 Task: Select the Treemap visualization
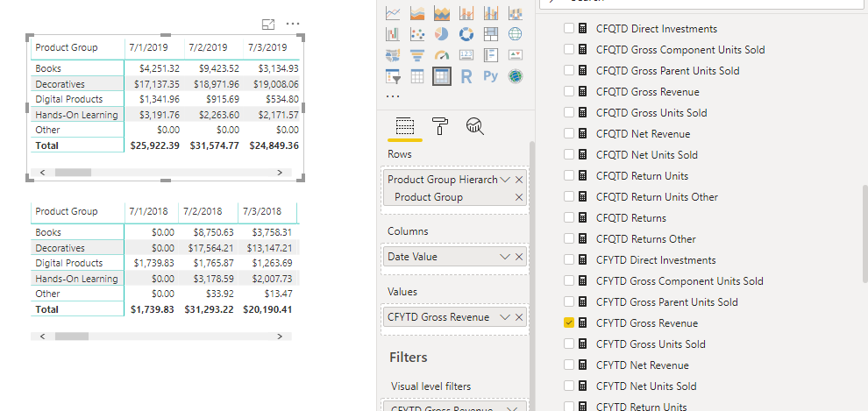coord(490,34)
